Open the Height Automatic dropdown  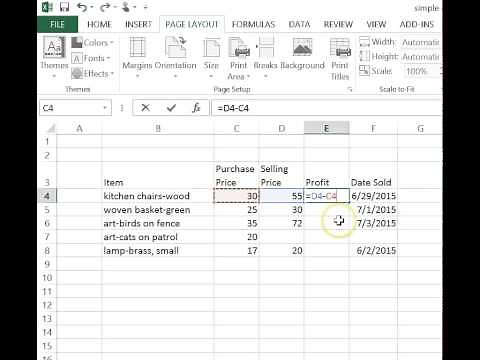click(x=421, y=57)
